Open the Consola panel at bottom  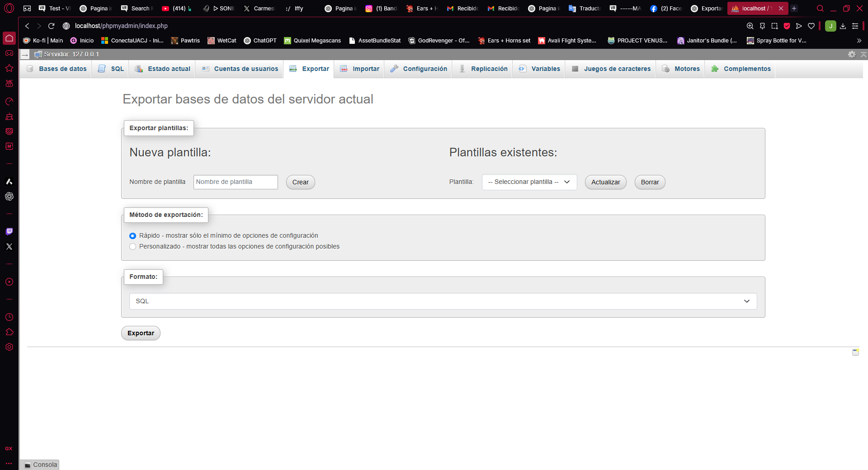(x=40, y=465)
